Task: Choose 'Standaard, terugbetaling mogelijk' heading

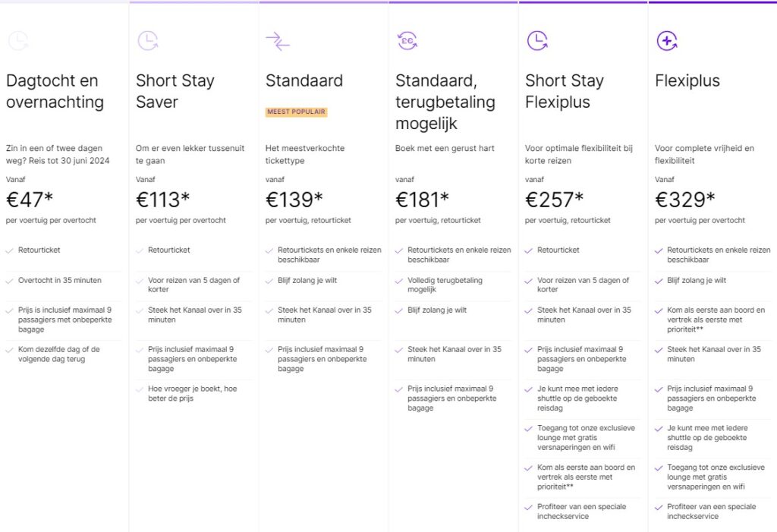Action: 445,102
